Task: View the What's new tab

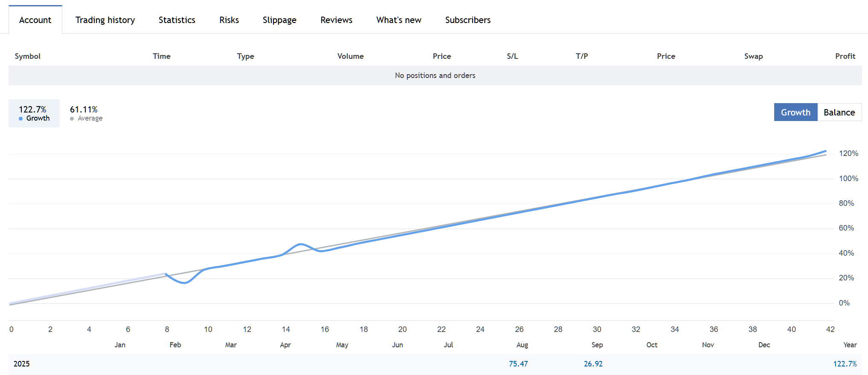Action: pyautogui.click(x=398, y=20)
